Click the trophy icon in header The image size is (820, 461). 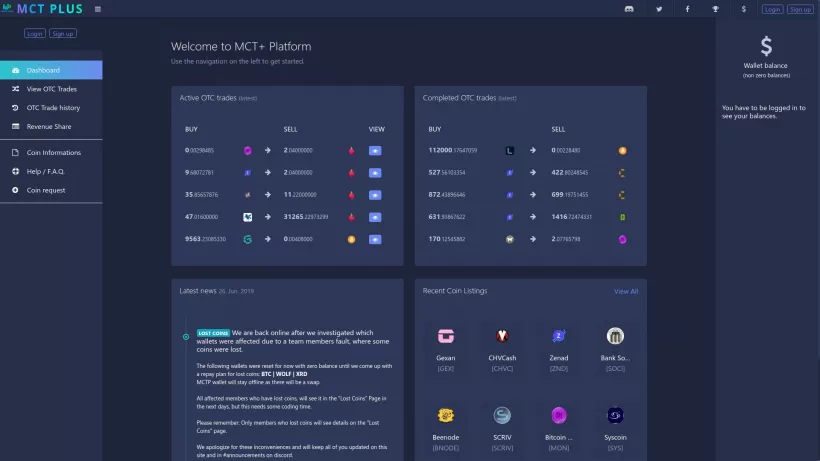(715, 9)
